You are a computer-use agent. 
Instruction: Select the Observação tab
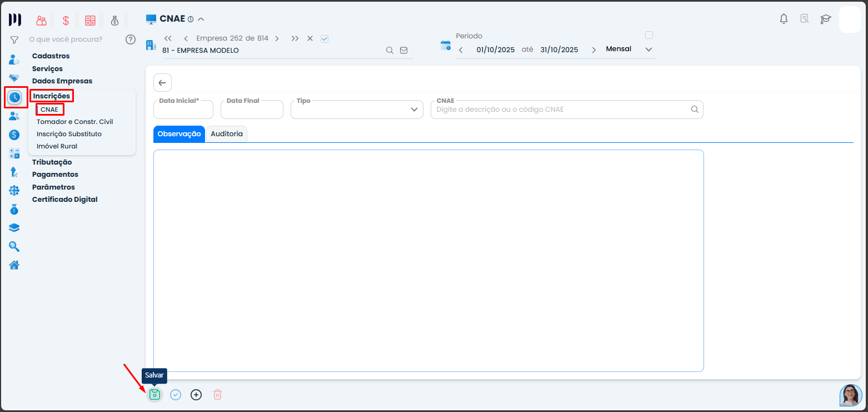click(179, 134)
